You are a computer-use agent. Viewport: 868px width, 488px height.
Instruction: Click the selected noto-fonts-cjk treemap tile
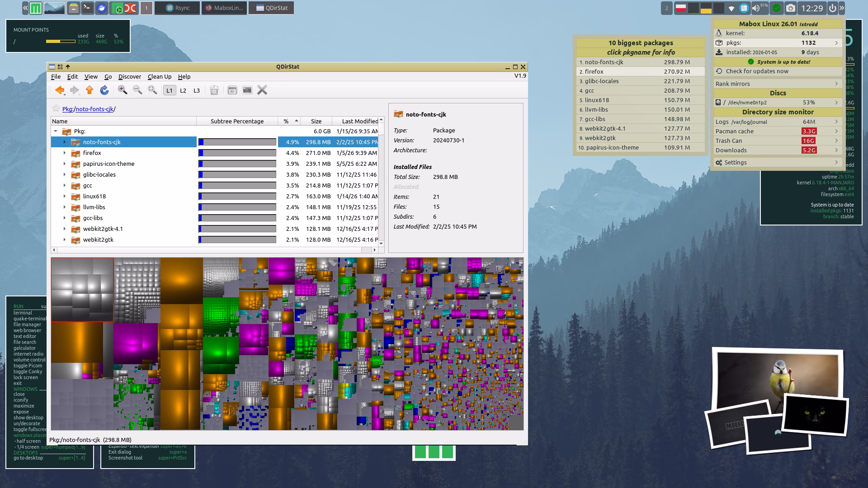click(x=82, y=290)
